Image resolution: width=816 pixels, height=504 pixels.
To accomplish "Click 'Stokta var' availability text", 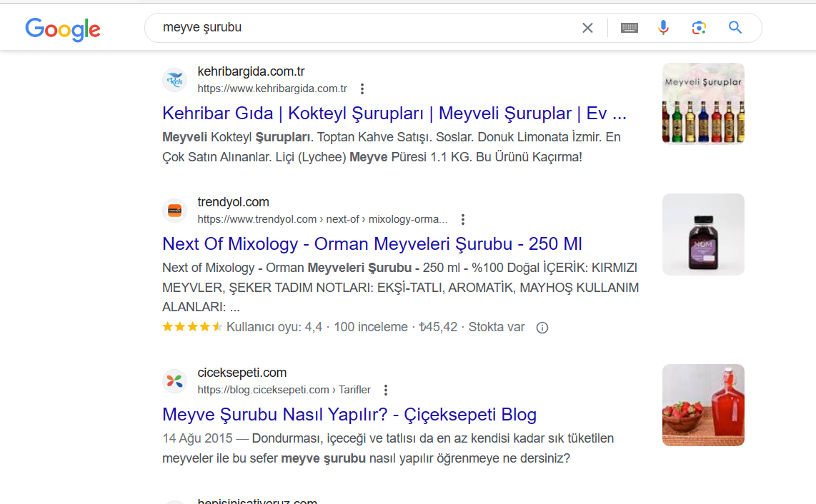I will [497, 327].
